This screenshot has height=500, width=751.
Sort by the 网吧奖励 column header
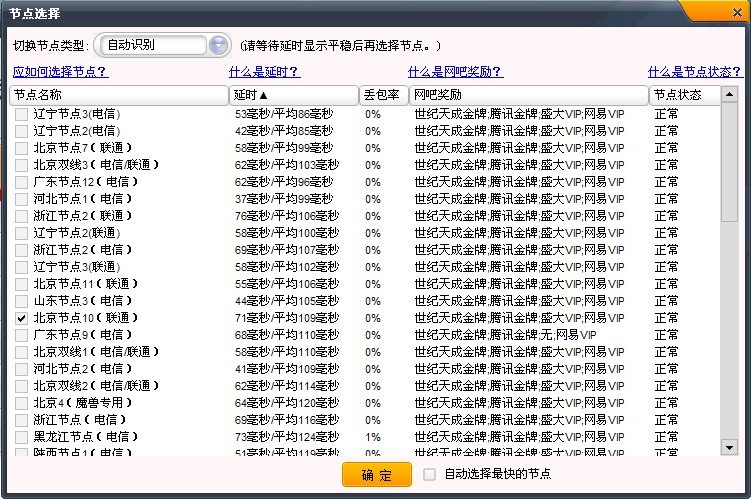[528, 95]
